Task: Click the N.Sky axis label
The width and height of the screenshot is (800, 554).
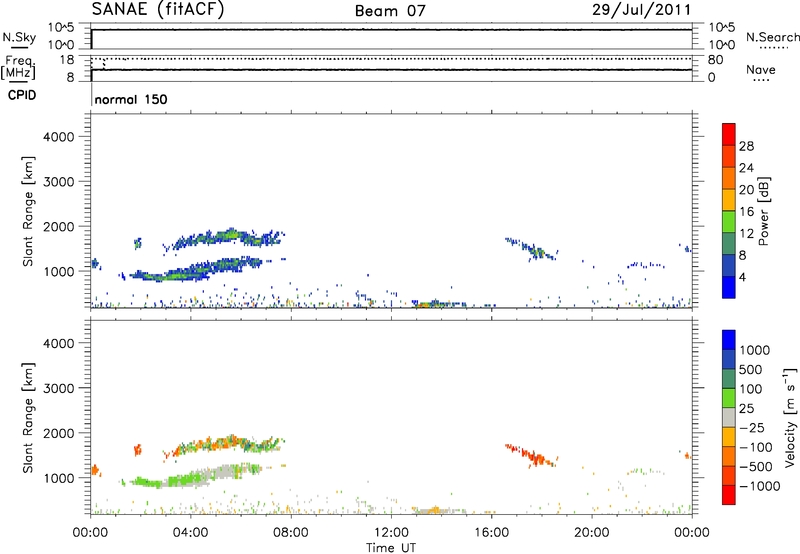Action: (19, 37)
